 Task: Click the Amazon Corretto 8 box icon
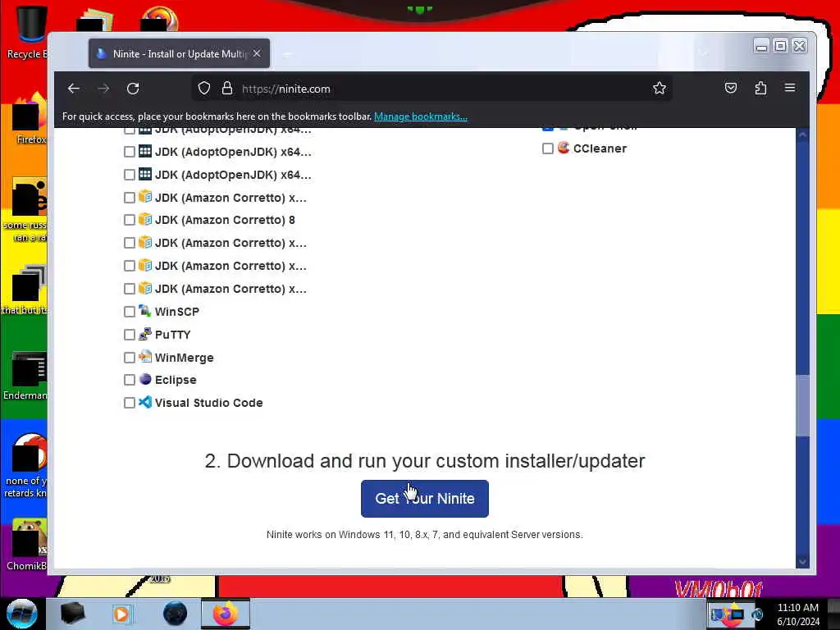(145, 219)
